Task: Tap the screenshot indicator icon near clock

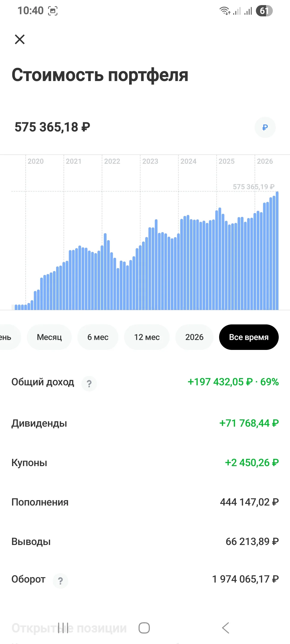Action: [x=53, y=11]
